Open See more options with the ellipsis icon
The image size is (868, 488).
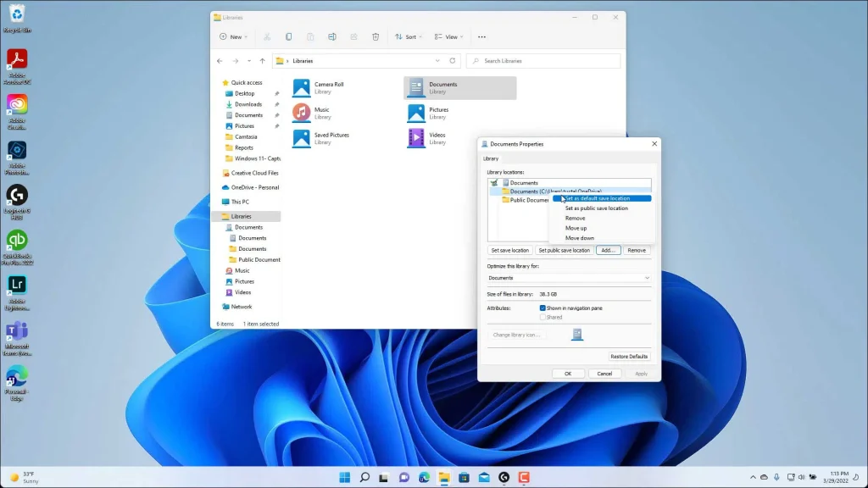(481, 36)
